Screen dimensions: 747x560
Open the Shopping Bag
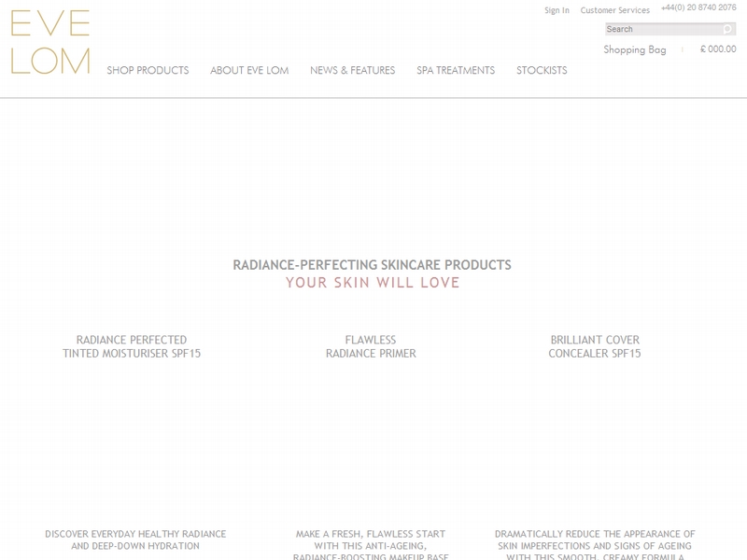coord(635,49)
